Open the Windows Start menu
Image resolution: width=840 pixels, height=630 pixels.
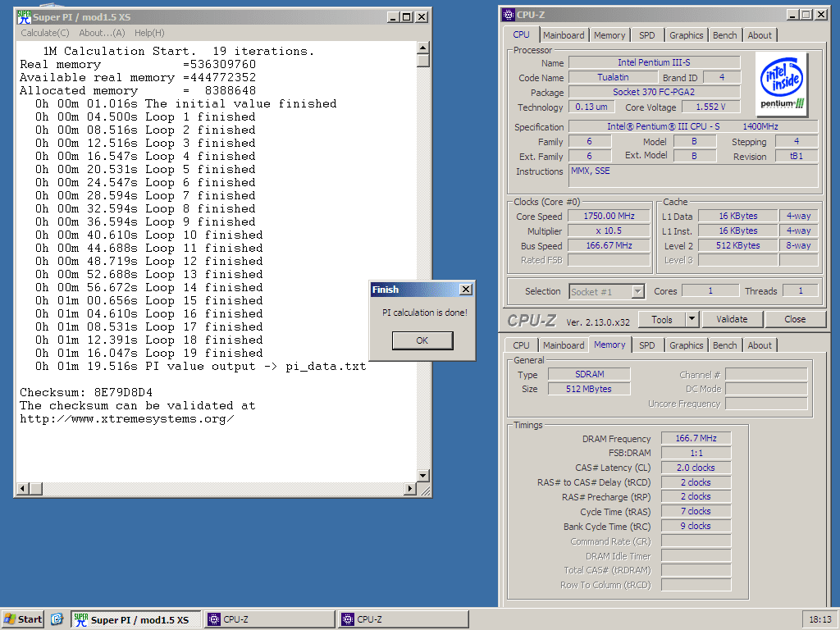(x=23, y=619)
